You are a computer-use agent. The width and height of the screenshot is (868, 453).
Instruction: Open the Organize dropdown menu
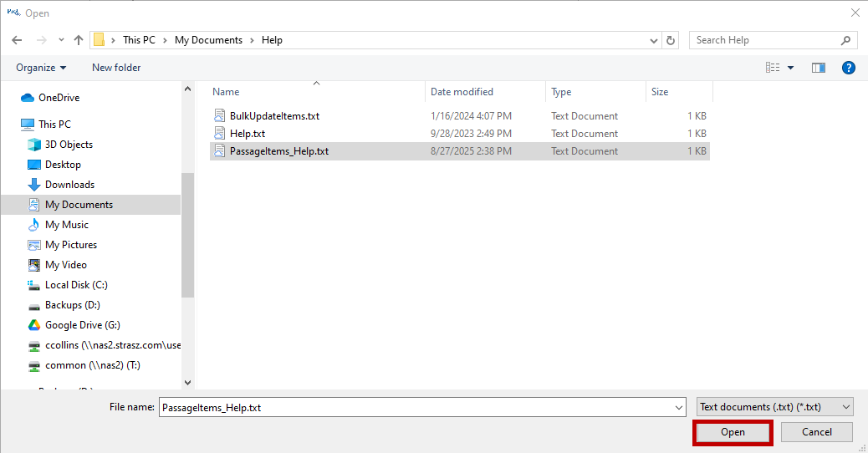coord(41,68)
